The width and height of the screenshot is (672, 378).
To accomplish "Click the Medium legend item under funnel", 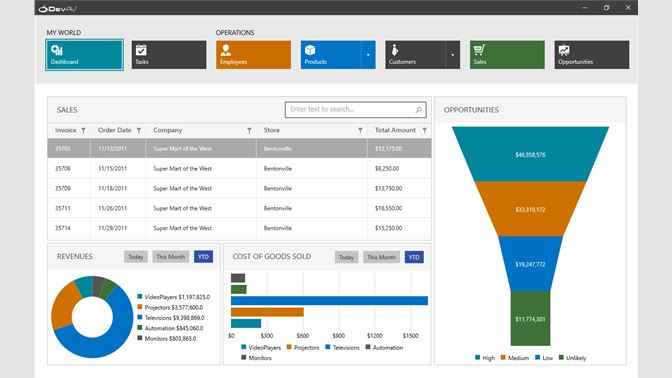I will [x=515, y=358].
